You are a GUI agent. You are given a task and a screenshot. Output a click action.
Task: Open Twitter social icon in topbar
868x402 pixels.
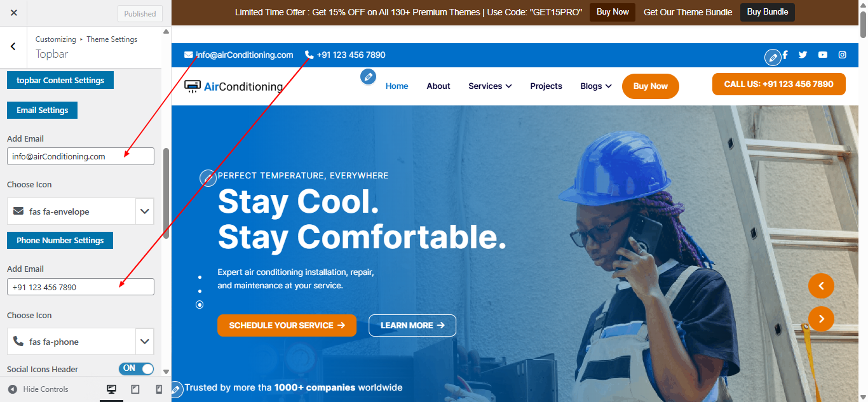(x=803, y=55)
